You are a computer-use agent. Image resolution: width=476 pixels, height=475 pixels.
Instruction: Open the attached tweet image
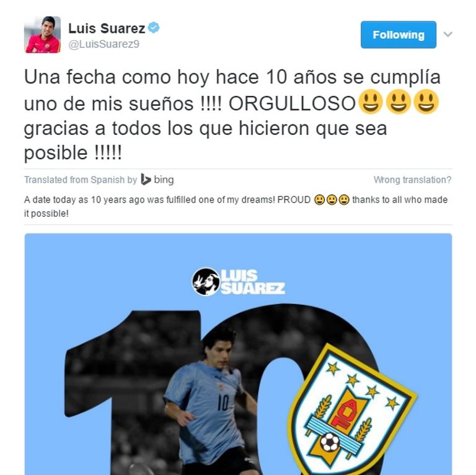coord(238,354)
